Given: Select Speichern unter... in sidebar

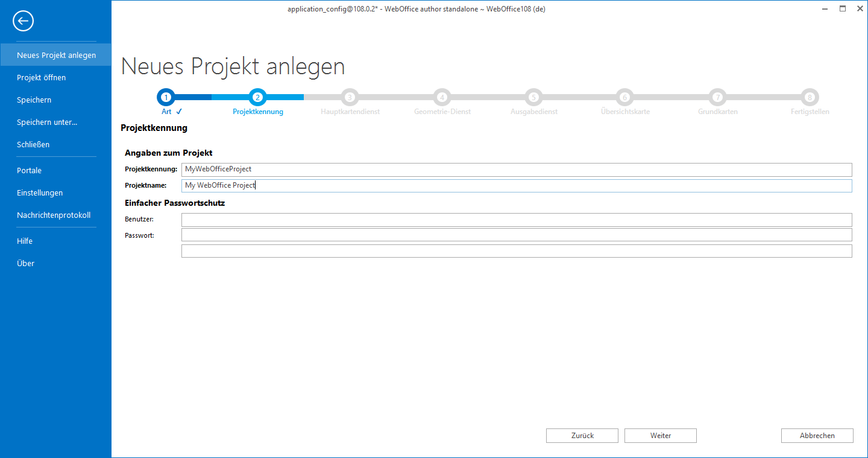Looking at the screenshot, I should tap(47, 122).
